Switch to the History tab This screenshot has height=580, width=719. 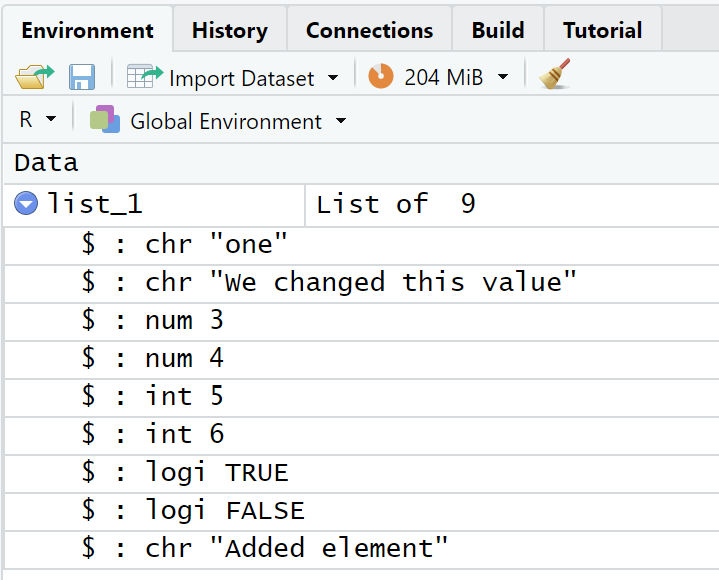tap(229, 30)
